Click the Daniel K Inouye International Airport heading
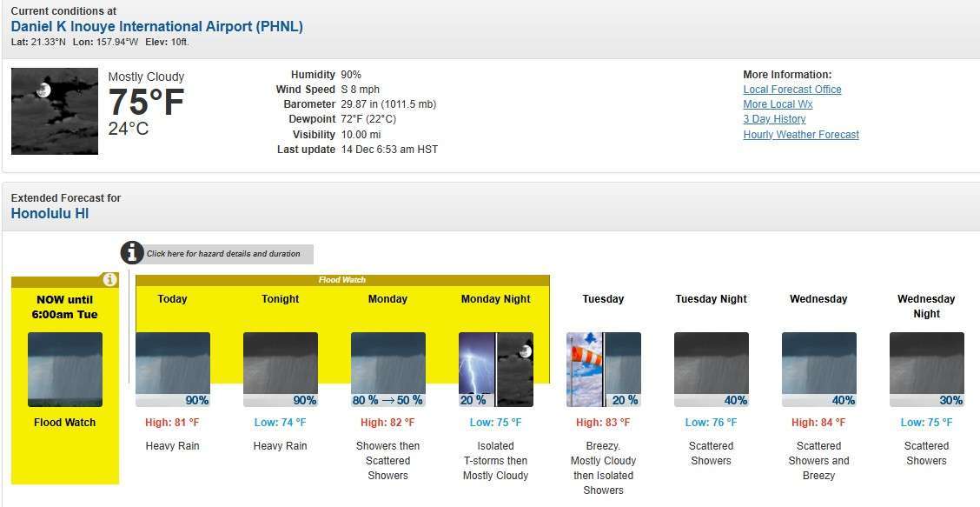The height and width of the screenshot is (507, 980). pos(156,27)
